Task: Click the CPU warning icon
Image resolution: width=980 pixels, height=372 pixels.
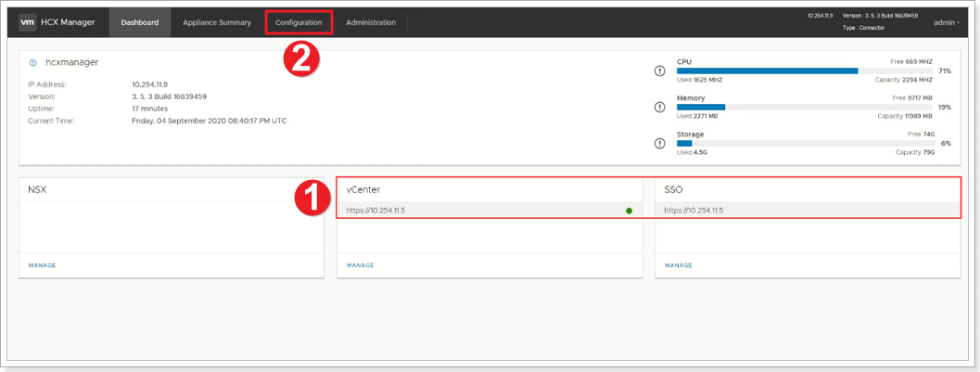Action: point(659,71)
